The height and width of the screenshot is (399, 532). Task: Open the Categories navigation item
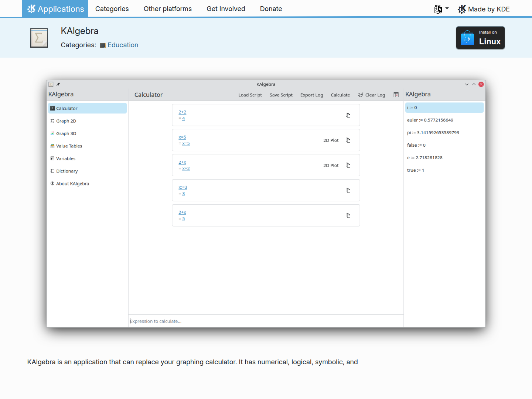tap(112, 8)
